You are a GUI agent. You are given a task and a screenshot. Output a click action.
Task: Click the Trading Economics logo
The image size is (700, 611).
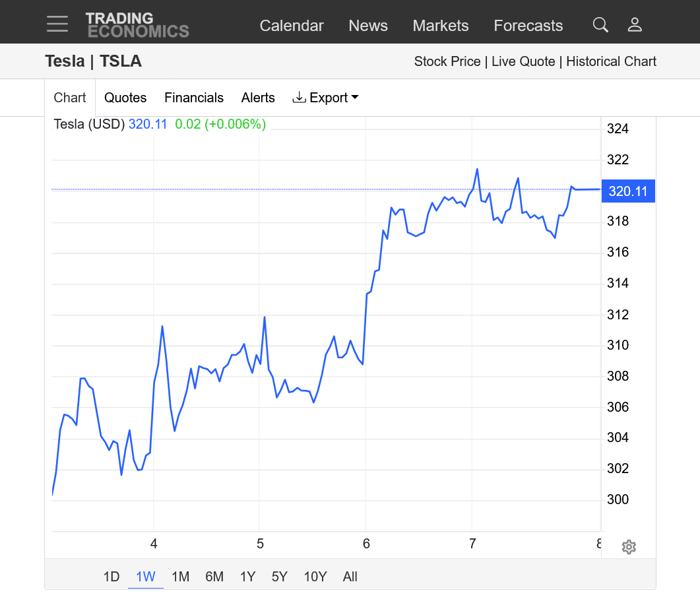[137, 25]
